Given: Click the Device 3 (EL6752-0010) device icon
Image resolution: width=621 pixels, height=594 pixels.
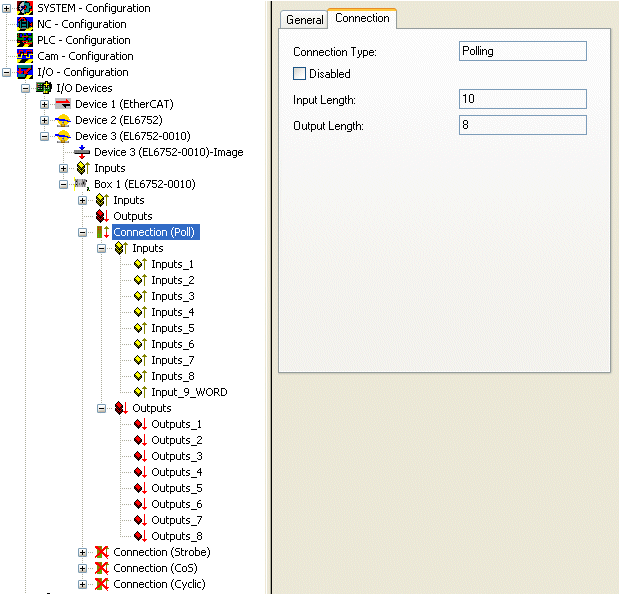Looking at the screenshot, I should (63, 136).
